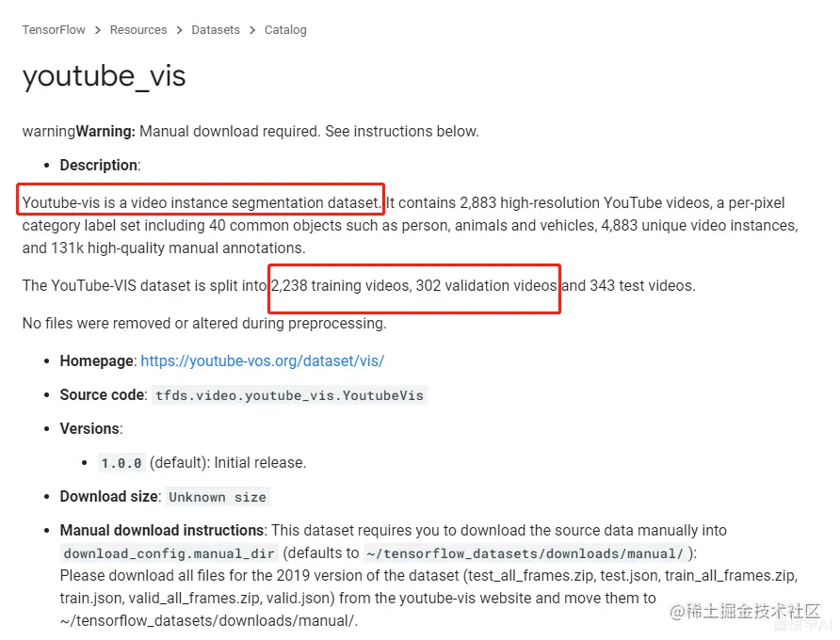
Task: Open the Resources breadcrumb
Action: [138, 30]
